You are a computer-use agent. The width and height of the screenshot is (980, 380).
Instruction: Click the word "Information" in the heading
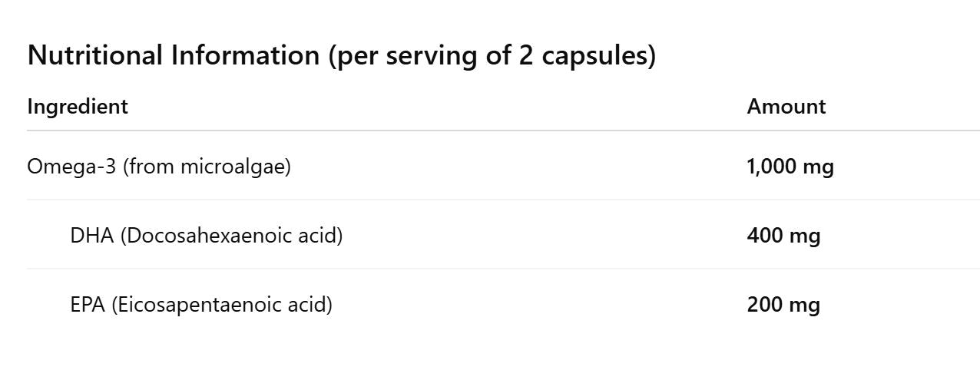(x=244, y=56)
